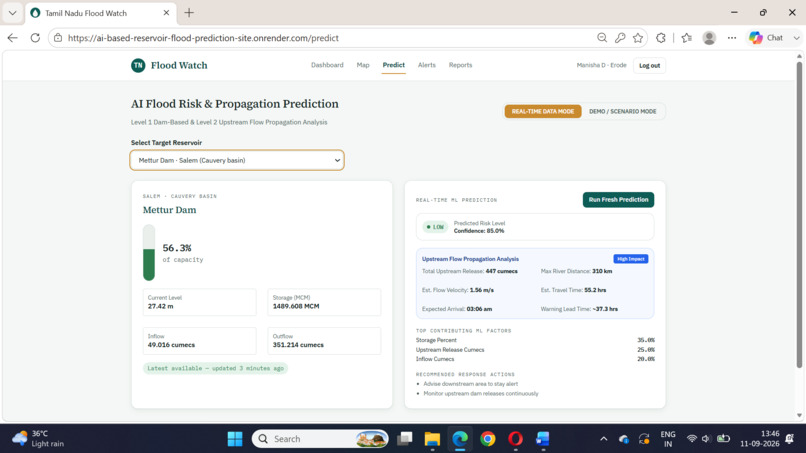Launch Google Chrome from the taskbar
Viewport: 806px width, 453px height.
[x=487, y=439]
